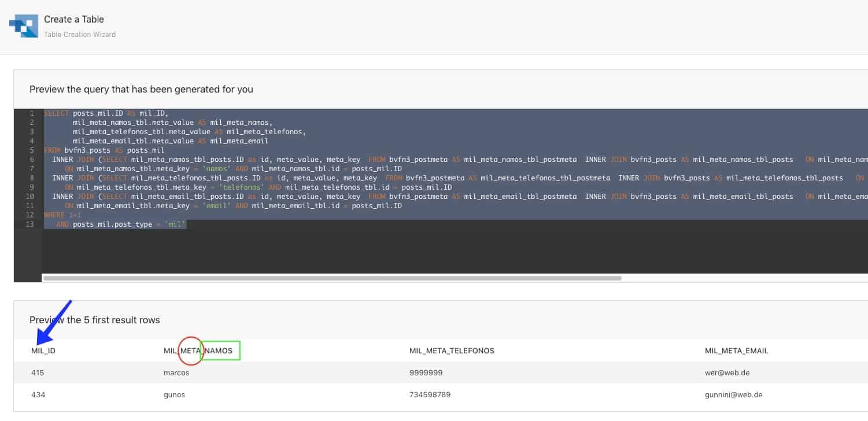Click line number 13 in editor gutter
The image size is (868, 421).
click(31, 224)
